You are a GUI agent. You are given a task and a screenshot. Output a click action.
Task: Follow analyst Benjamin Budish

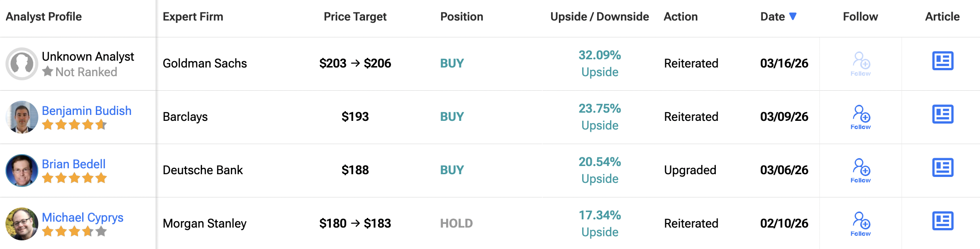click(861, 117)
